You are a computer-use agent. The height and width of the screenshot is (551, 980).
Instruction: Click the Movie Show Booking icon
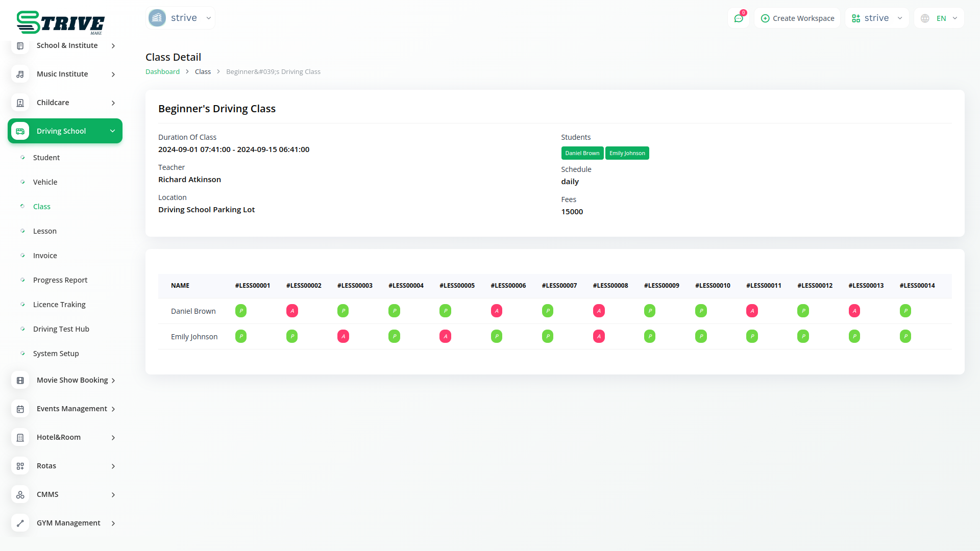[20, 380]
